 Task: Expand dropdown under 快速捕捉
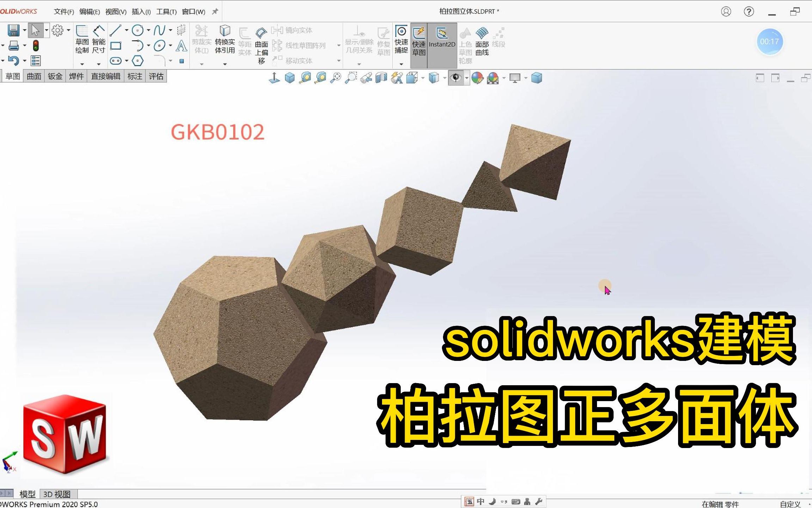[x=401, y=64]
